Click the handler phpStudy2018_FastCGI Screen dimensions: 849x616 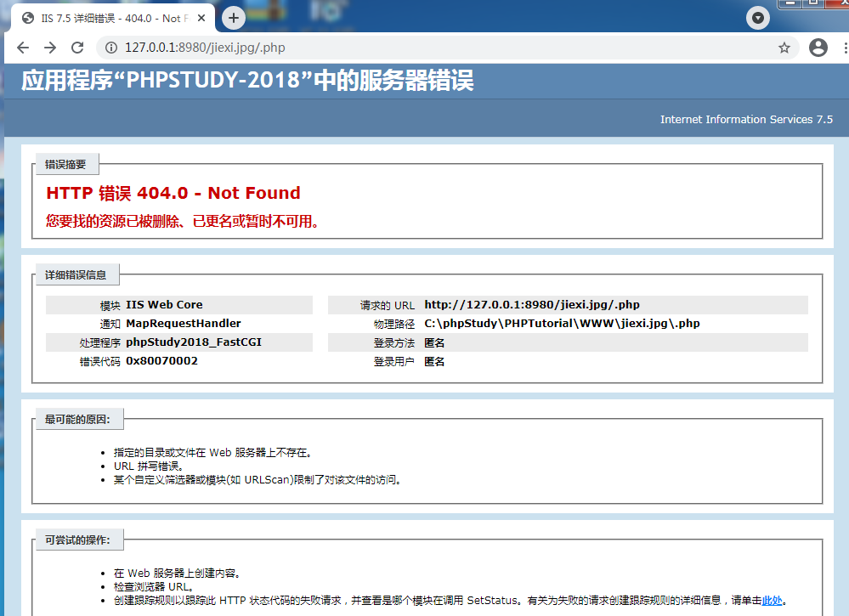(x=193, y=342)
